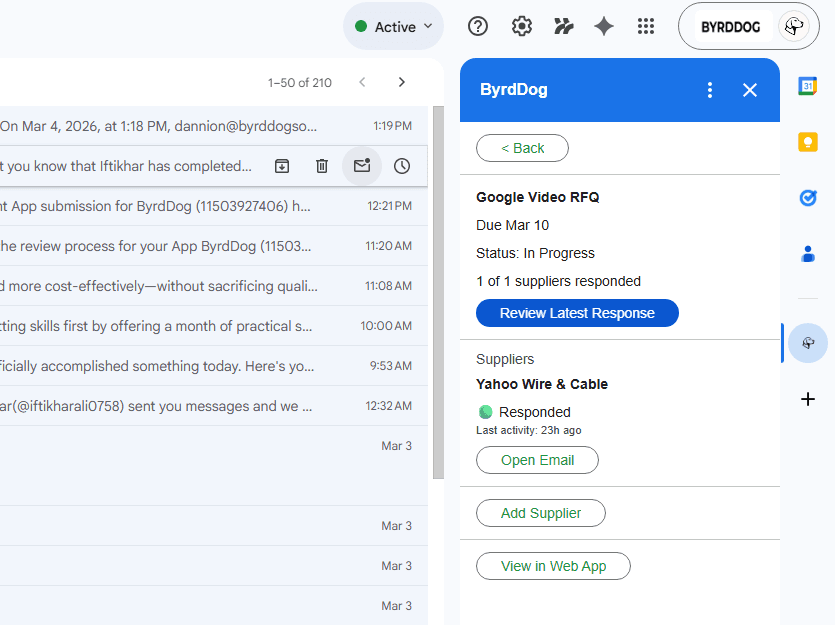835x625 pixels.
Task: Open the 12:32 AM iftikharali0758 email
Action: [213, 406]
